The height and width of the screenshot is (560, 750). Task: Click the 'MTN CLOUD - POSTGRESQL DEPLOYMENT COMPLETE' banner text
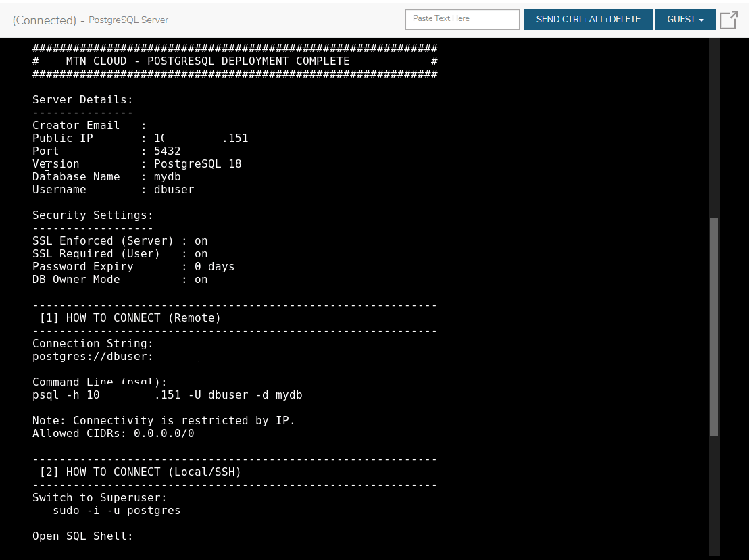coord(207,61)
